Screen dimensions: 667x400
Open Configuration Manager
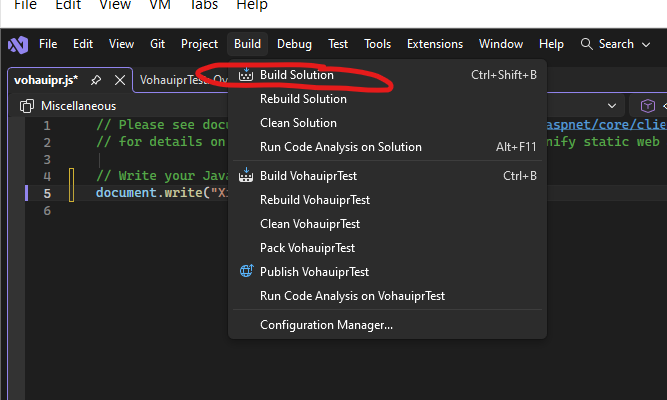point(326,325)
